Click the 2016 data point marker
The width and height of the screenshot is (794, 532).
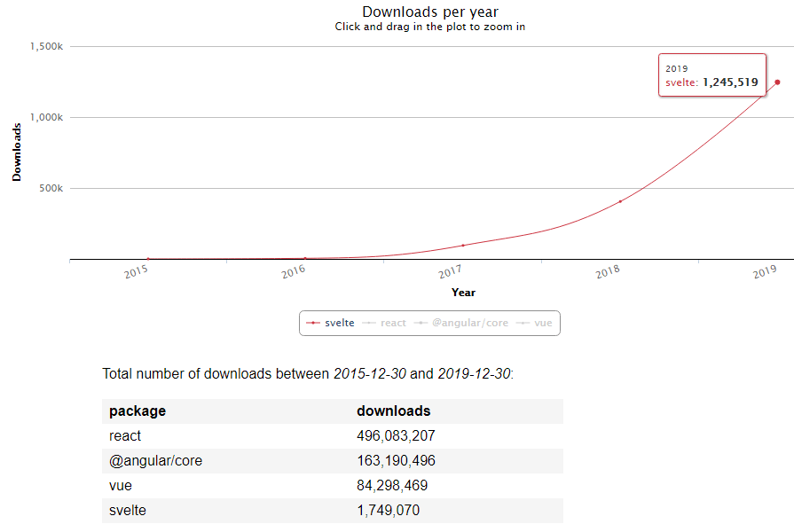click(x=305, y=258)
